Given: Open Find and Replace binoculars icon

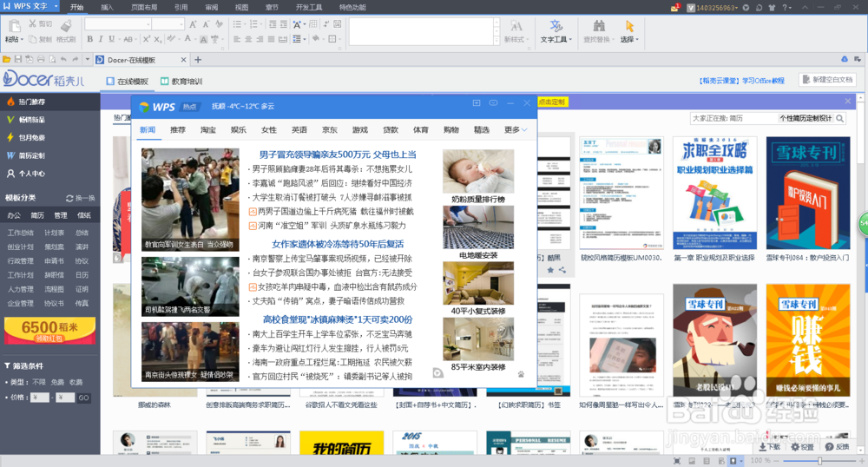Looking at the screenshot, I should tap(598, 26).
